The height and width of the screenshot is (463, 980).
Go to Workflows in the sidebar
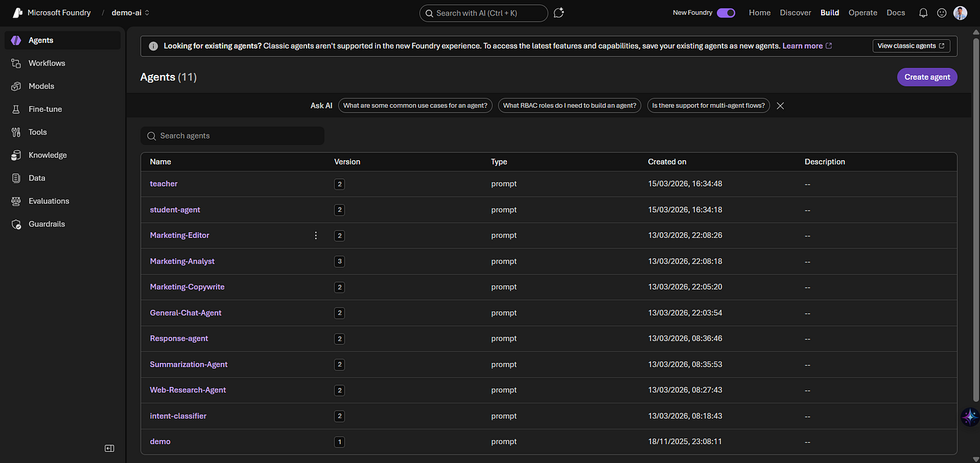[46, 63]
